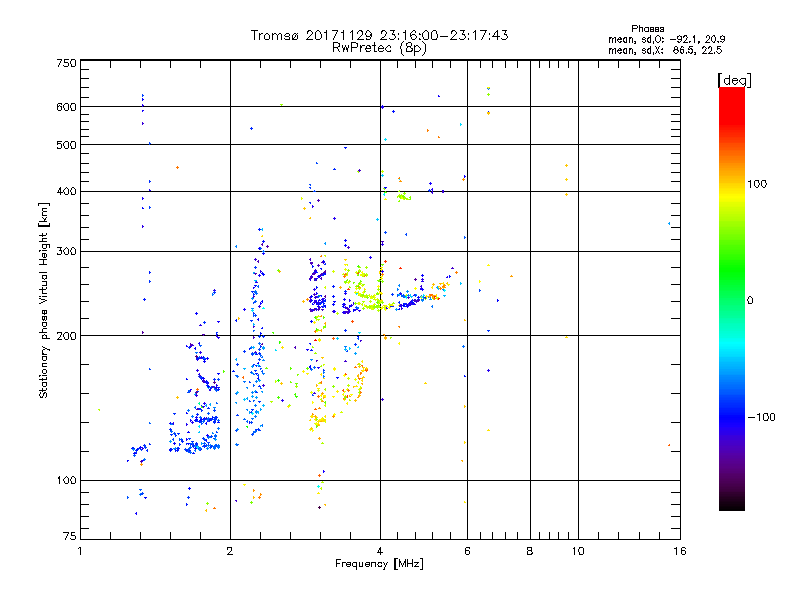Click the y-axis tick label '75'
This screenshot has height=600, width=800.
(70, 536)
